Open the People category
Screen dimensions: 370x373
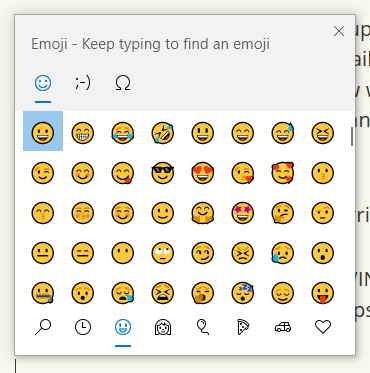pyautogui.click(x=163, y=327)
